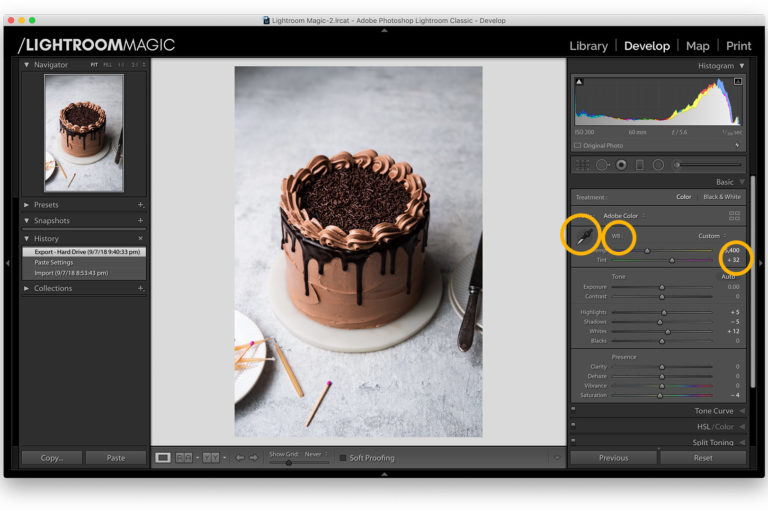Image resolution: width=768 pixels, height=511 pixels.
Task: Open the Print module
Action: (x=738, y=46)
